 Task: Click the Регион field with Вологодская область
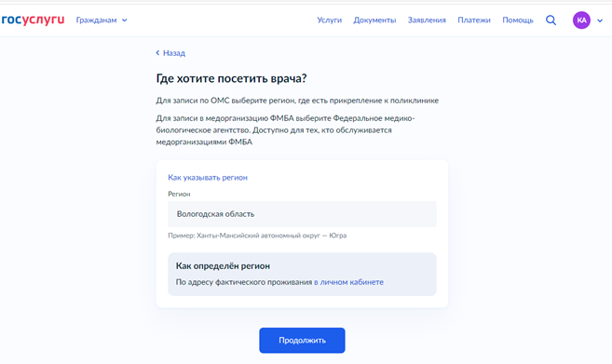[x=302, y=214]
